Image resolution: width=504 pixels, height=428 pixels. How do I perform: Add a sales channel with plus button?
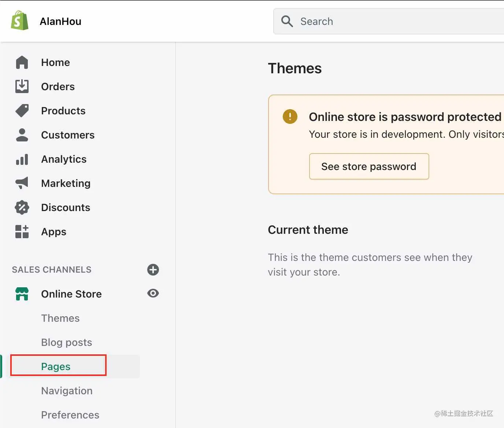[153, 270]
